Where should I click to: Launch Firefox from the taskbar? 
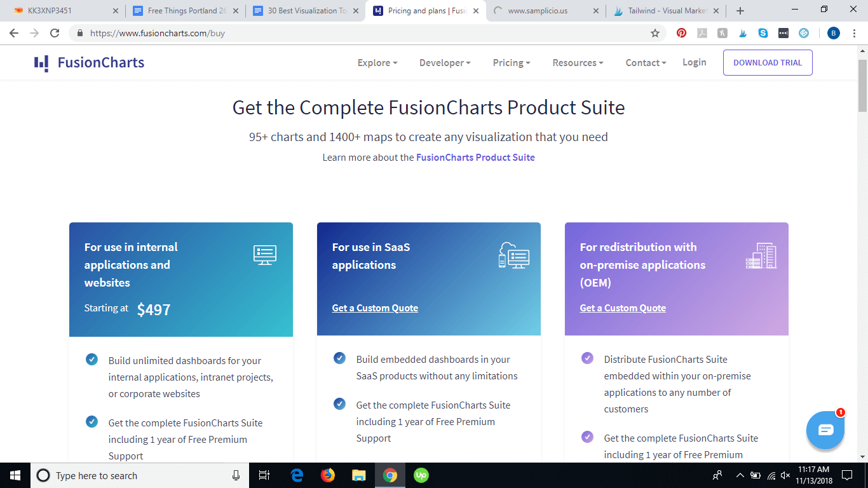click(328, 475)
